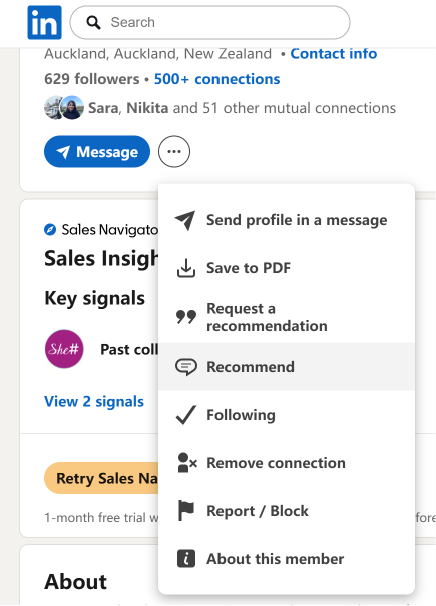Focus the Search input field

tap(210, 22)
